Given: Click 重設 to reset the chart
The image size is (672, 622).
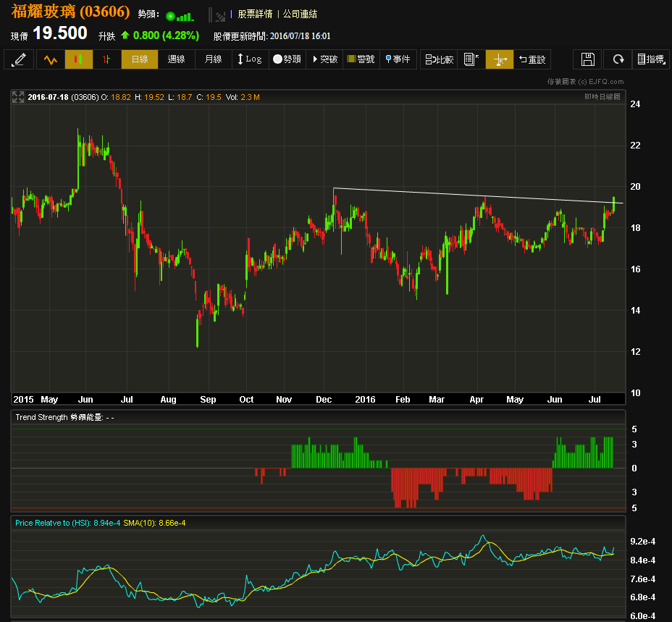Looking at the screenshot, I should click(532, 59).
